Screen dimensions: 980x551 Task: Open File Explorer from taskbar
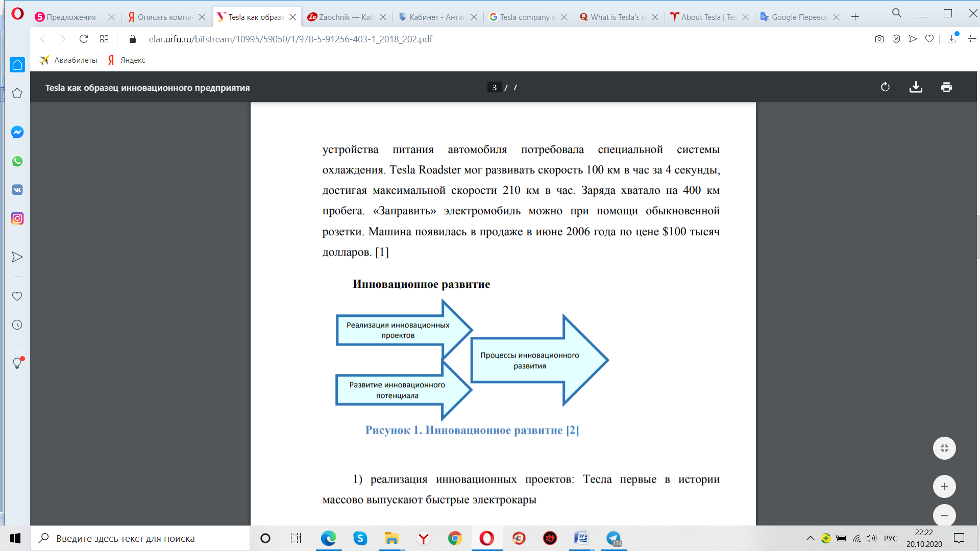[x=391, y=538]
